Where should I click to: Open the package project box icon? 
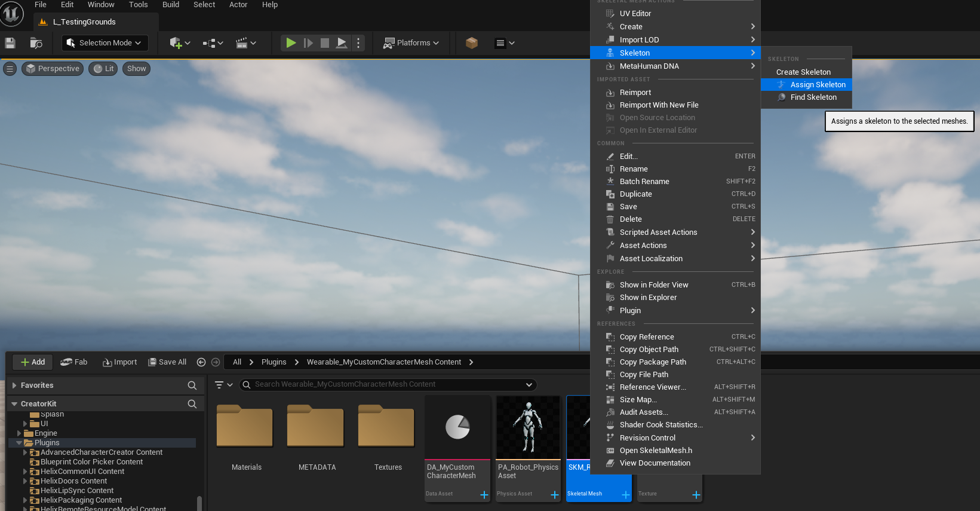472,43
